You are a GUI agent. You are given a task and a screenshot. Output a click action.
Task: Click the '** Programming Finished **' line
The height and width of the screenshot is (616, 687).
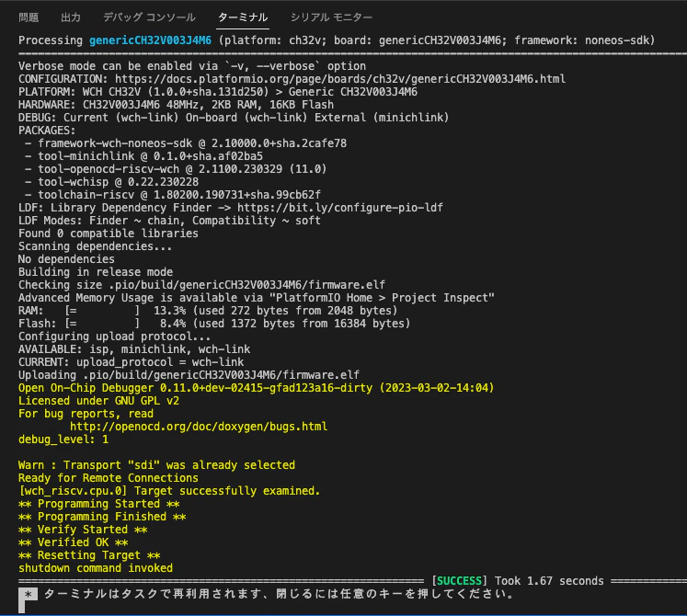point(102,517)
